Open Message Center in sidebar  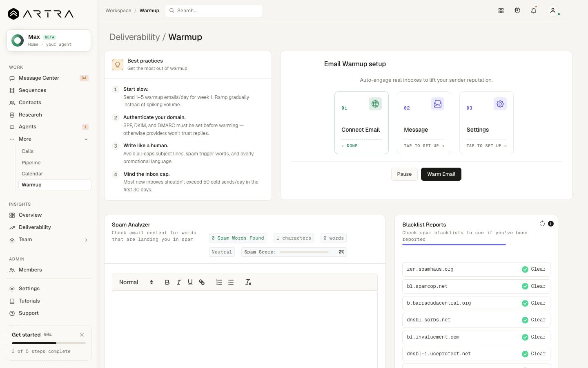pos(49,78)
